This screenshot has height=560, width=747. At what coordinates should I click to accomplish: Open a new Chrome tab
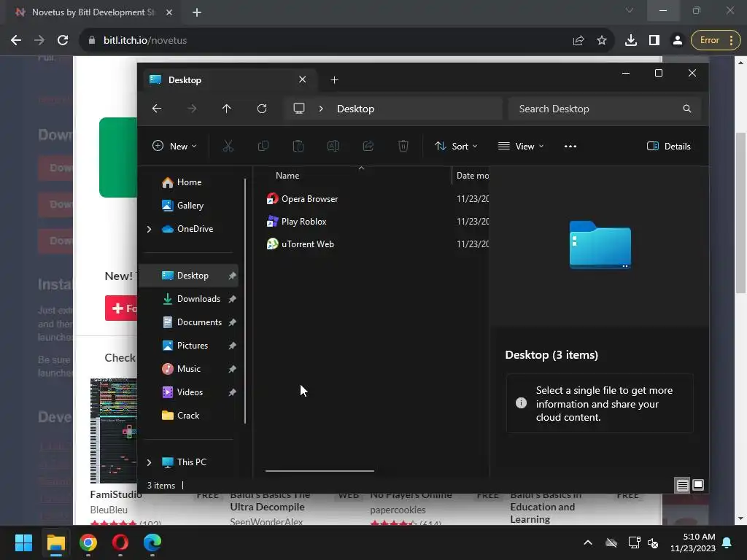[197, 12]
